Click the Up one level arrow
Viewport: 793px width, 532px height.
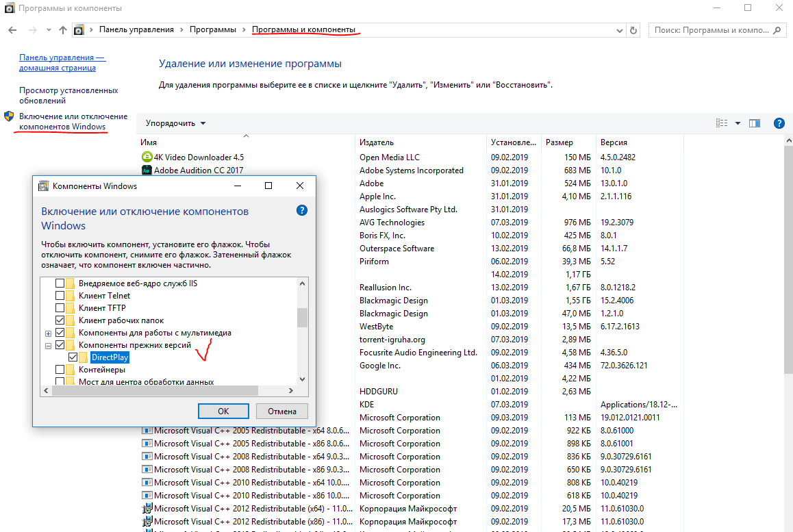pos(63,30)
